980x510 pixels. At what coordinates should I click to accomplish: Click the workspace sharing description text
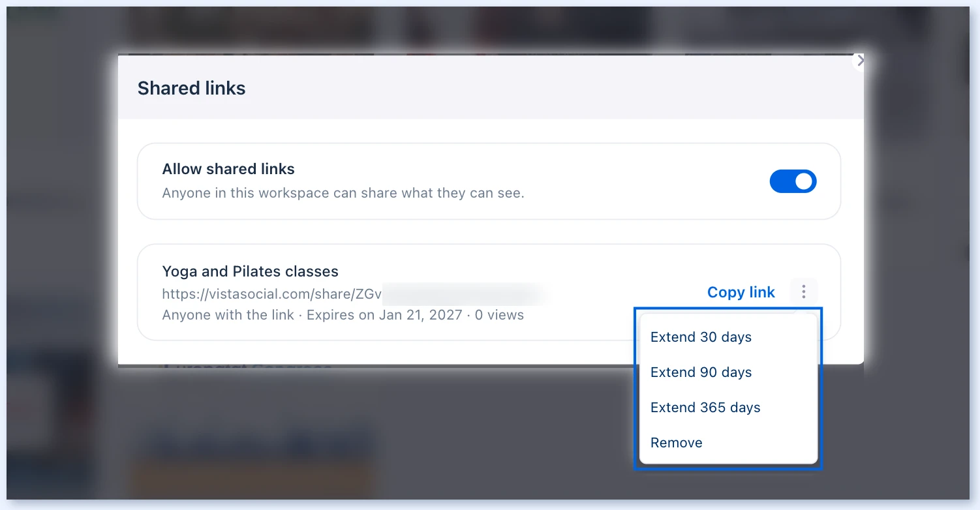(x=343, y=193)
